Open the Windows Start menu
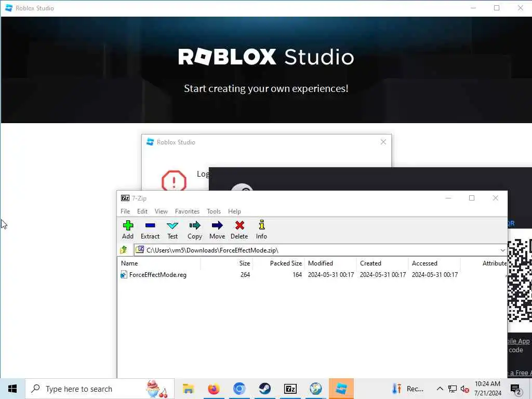The width and height of the screenshot is (532, 399). pos(12,389)
